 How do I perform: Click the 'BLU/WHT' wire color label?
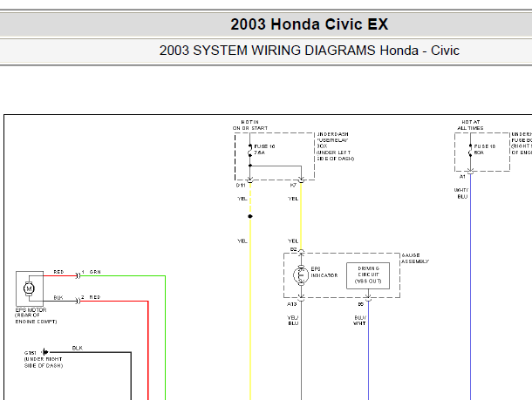coord(360,321)
